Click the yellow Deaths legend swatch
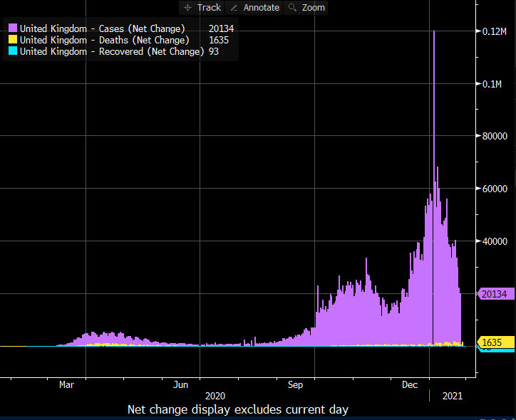Screen dimensions: 516x420 (13, 39)
